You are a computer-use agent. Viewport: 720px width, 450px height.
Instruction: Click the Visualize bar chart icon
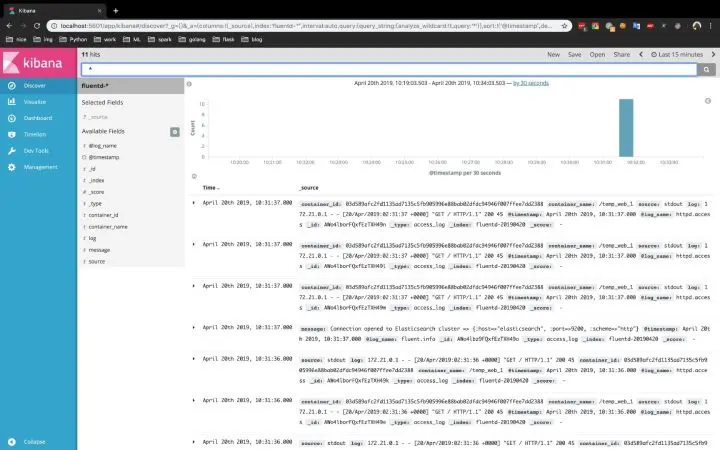pos(12,101)
